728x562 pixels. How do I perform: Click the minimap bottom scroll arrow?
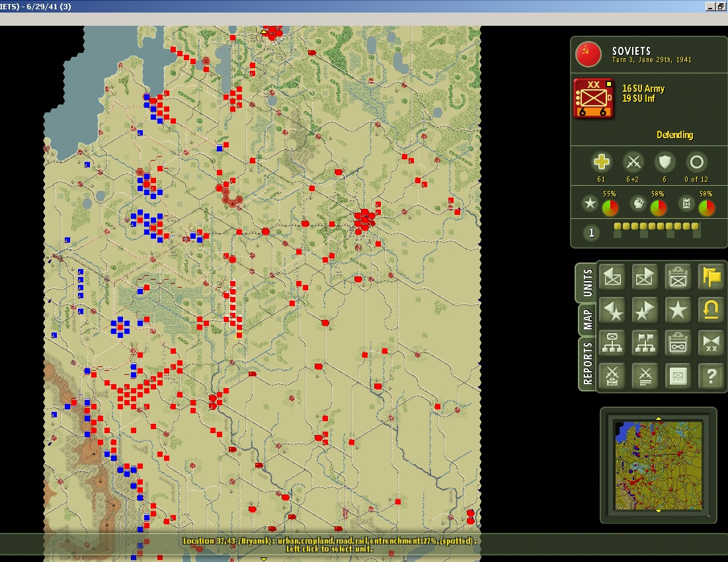point(659,511)
